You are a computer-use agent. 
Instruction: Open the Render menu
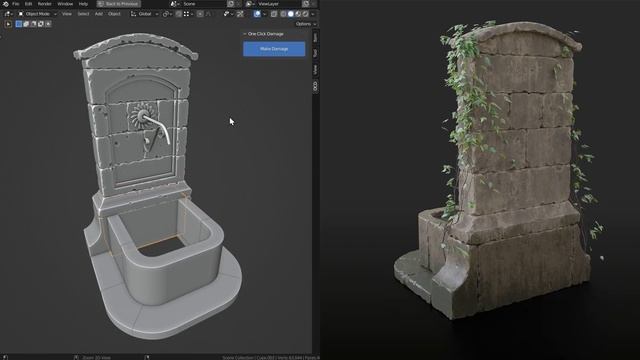44,4
